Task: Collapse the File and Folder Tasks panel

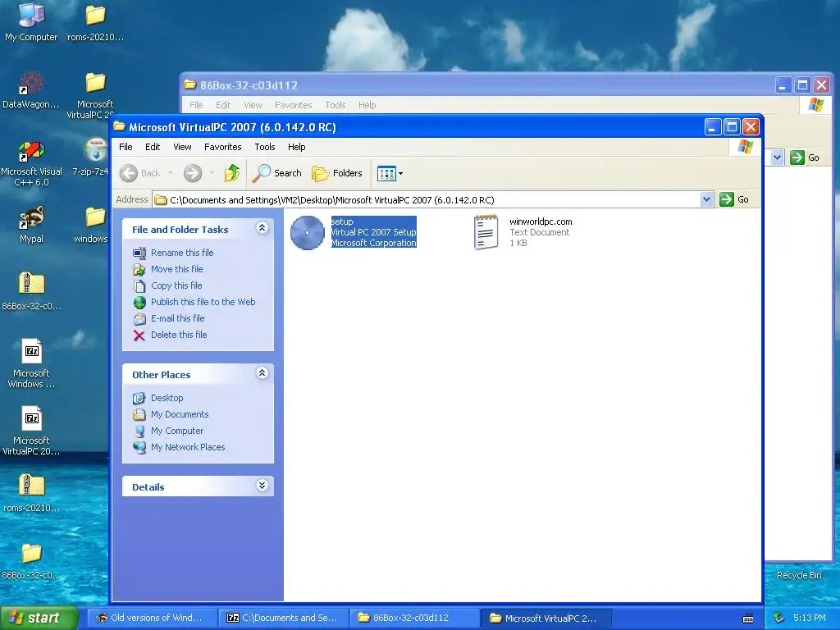Action: pos(262,228)
